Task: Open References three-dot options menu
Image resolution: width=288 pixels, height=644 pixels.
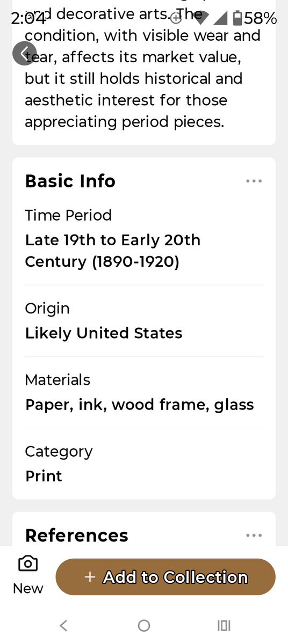Action: 254,535
